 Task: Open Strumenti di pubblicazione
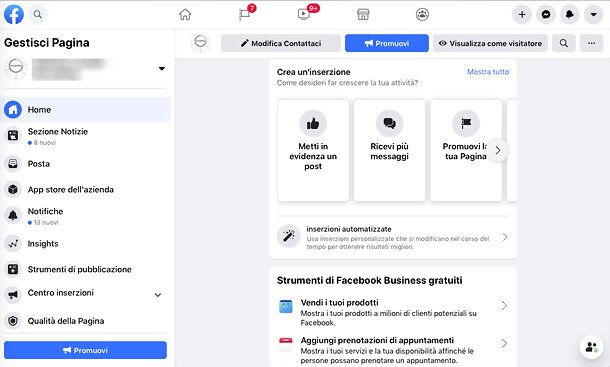tap(87, 269)
